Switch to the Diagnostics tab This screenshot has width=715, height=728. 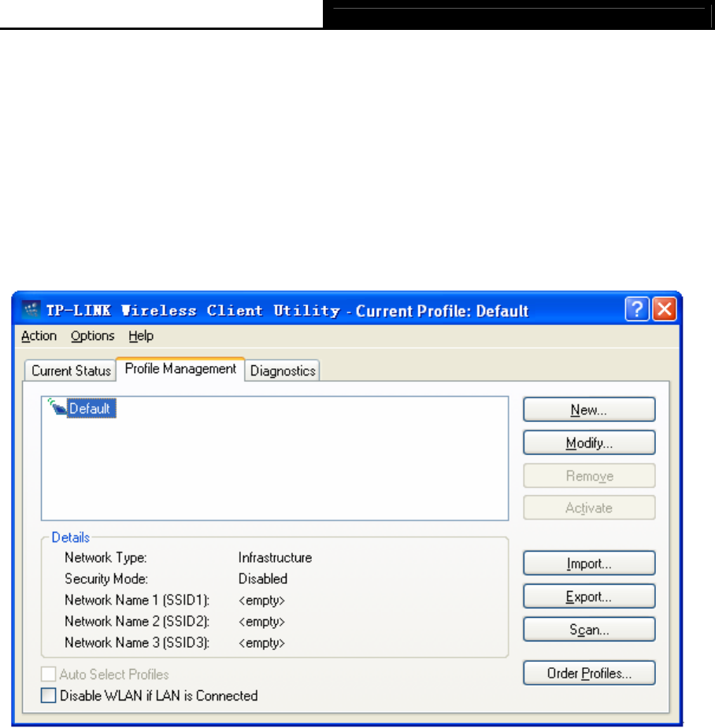tap(283, 371)
